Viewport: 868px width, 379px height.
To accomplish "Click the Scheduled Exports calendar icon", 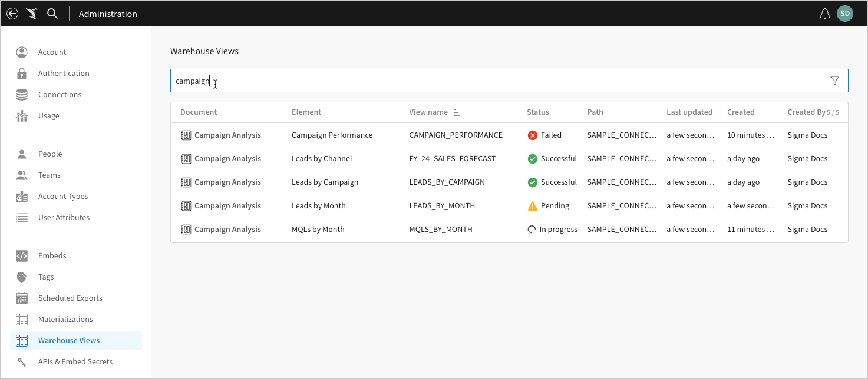I will point(22,298).
